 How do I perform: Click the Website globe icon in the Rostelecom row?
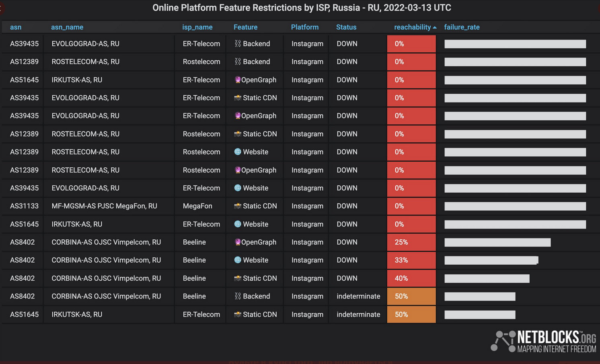click(238, 152)
